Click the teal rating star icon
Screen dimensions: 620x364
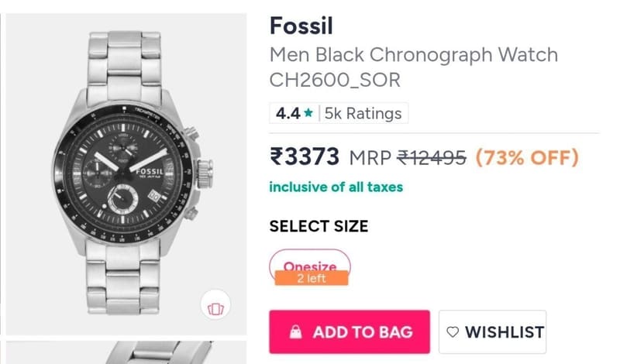pyautogui.click(x=308, y=113)
